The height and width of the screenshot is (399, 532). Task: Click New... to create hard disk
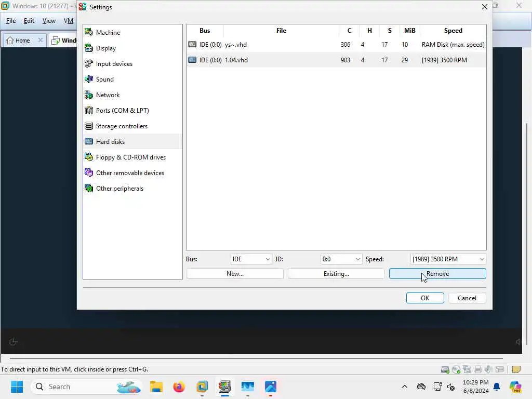point(235,274)
